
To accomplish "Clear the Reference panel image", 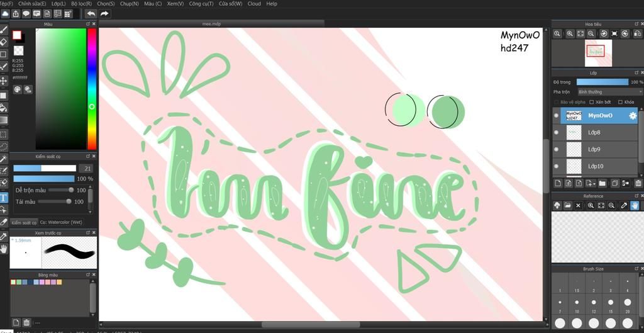I will (x=579, y=205).
